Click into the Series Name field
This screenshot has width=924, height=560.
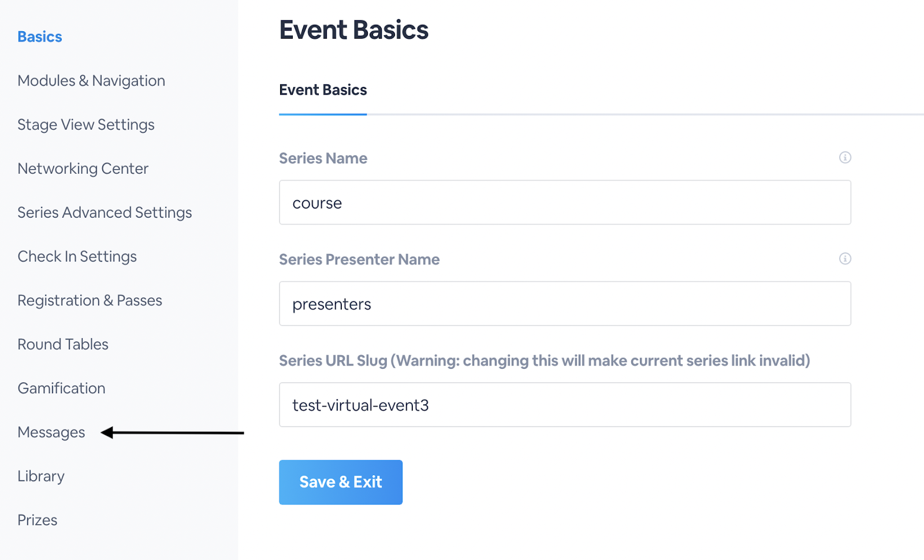tap(565, 203)
